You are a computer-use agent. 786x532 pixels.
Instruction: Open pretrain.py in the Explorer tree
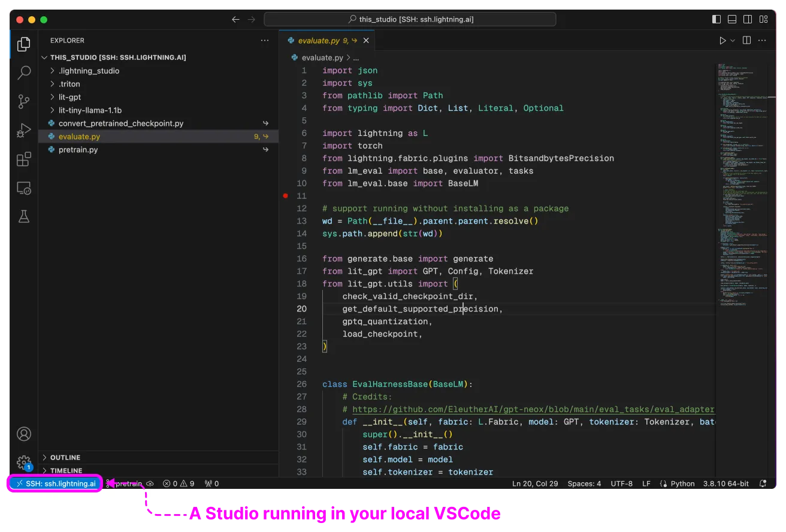(x=159, y=150)
